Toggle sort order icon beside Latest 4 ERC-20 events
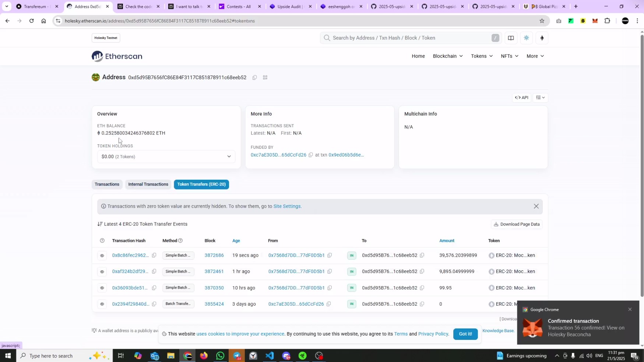Viewport: 644px width, 362px height. (100, 224)
